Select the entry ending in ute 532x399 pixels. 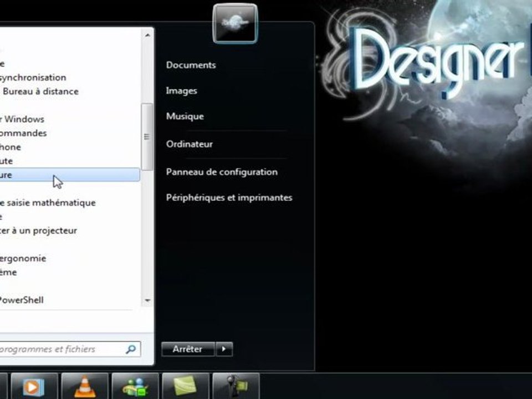pyautogui.click(x=7, y=161)
